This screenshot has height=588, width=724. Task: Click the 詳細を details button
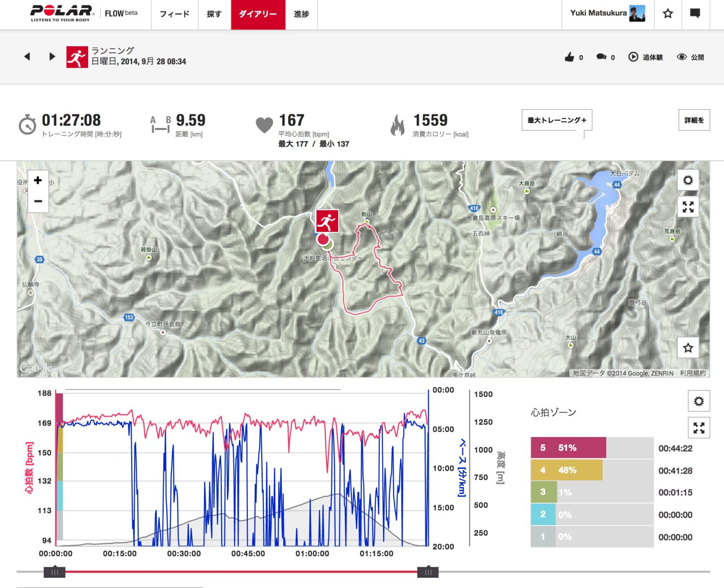click(x=694, y=120)
